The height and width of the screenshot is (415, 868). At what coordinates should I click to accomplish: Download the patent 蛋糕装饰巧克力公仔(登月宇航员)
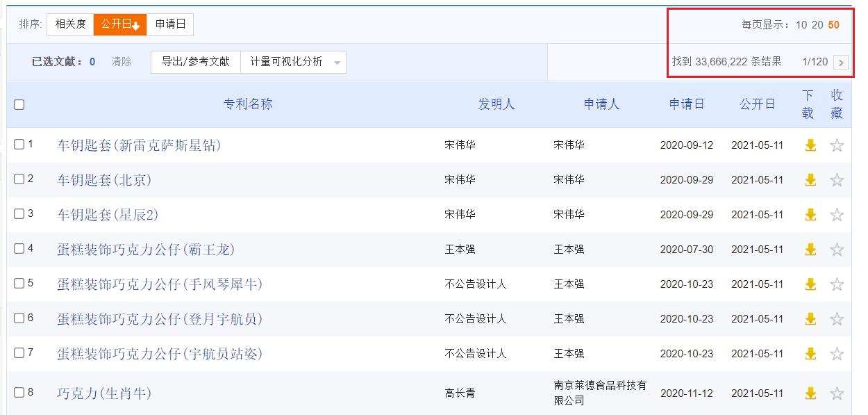(x=810, y=318)
